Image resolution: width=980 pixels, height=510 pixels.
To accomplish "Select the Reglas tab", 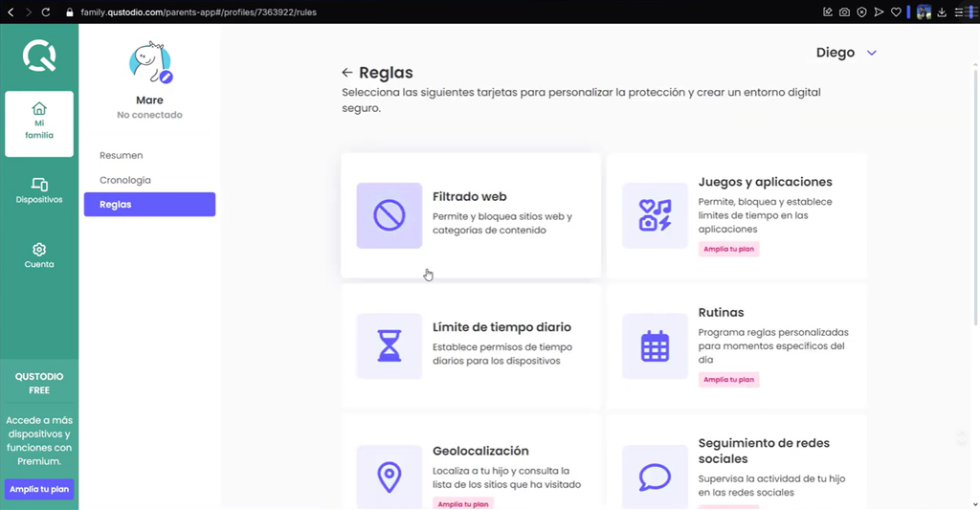I will tap(150, 205).
